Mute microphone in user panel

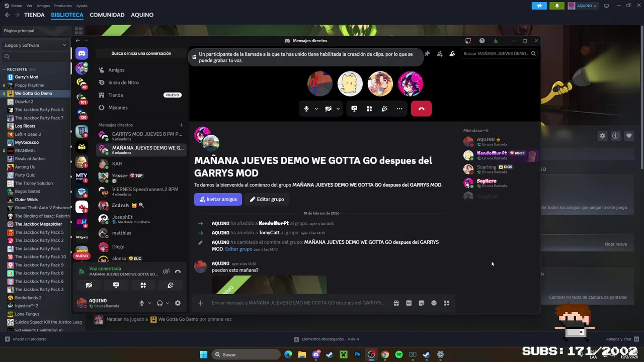pos(141,303)
